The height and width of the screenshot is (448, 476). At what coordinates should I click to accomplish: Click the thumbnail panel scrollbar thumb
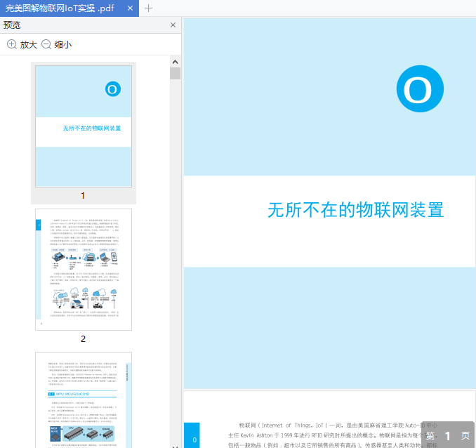pos(175,74)
